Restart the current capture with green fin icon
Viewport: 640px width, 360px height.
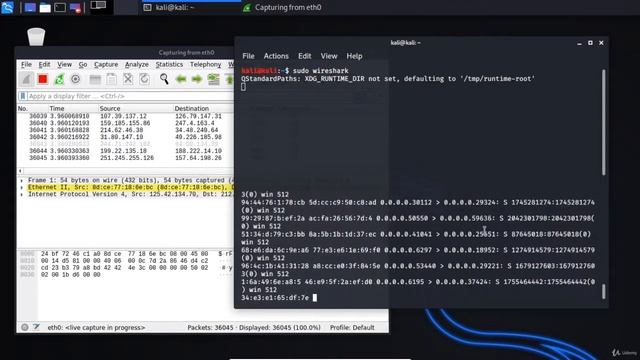(x=59, y=79)
